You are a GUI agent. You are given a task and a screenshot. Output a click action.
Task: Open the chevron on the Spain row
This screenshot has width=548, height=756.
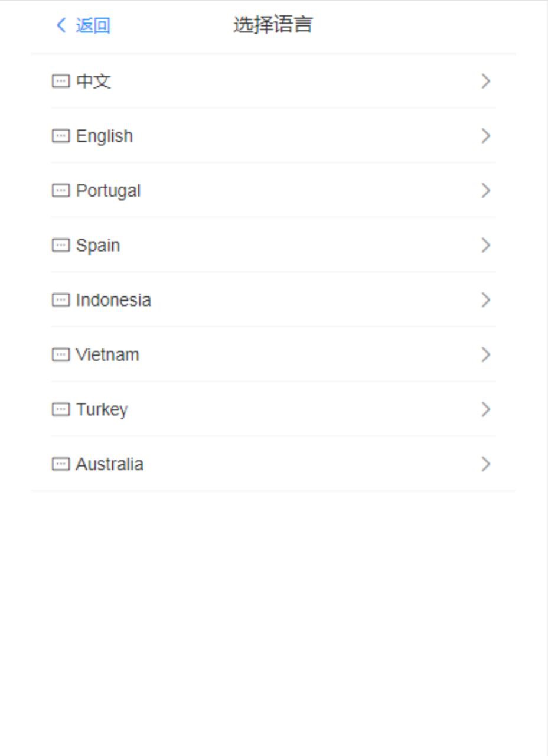tap(485, 246)
